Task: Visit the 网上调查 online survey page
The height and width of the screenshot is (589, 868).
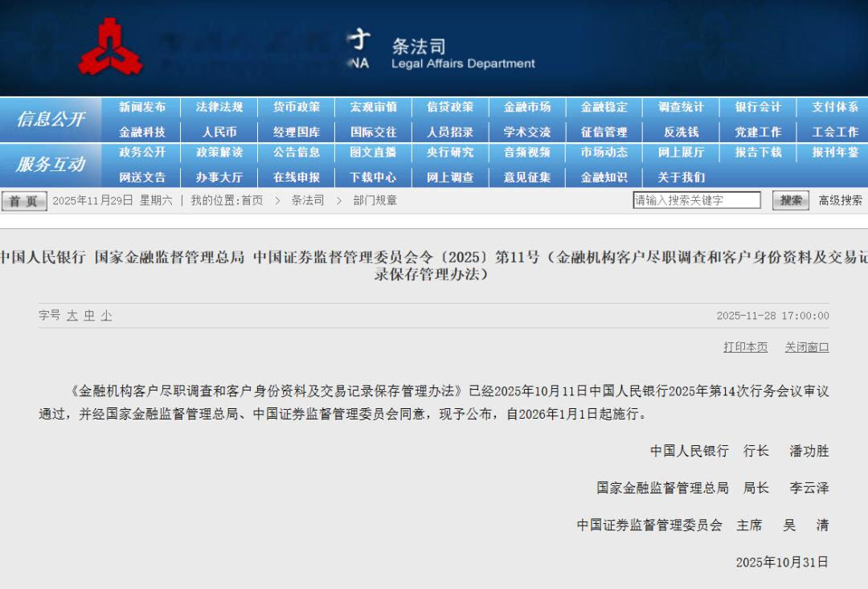Action: [450, 177]
